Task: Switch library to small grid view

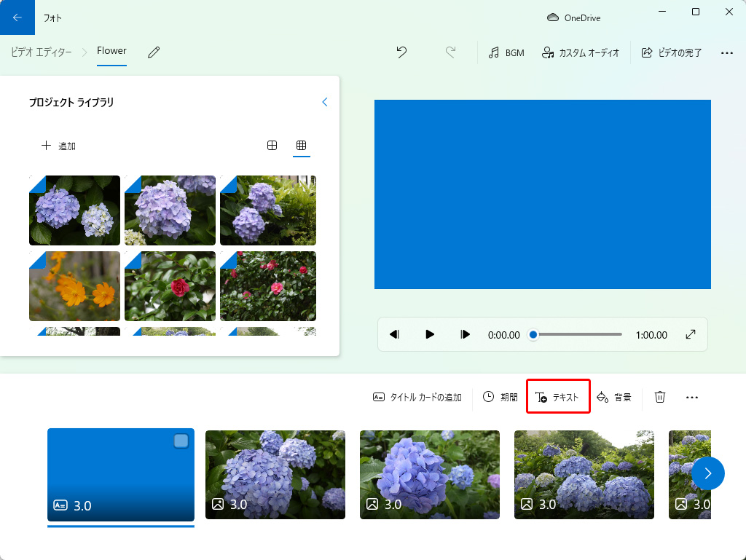Action: (301, 146)
